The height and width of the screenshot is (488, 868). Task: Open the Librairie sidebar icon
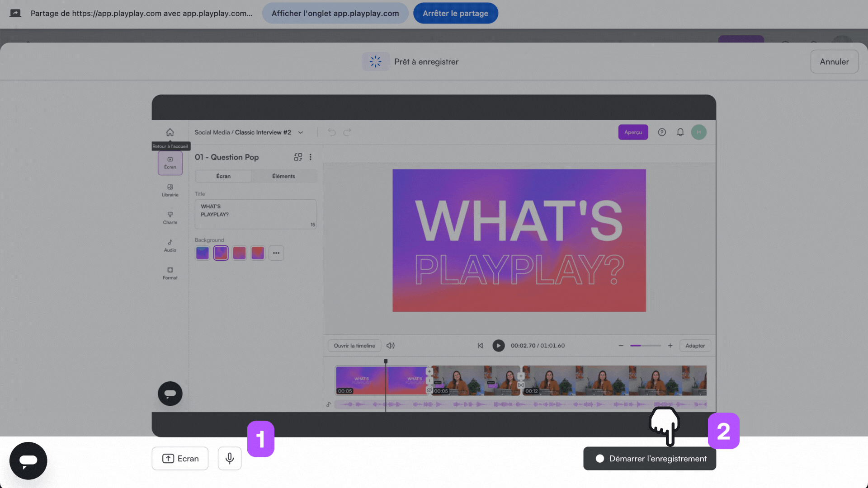(x=170, y=190)
